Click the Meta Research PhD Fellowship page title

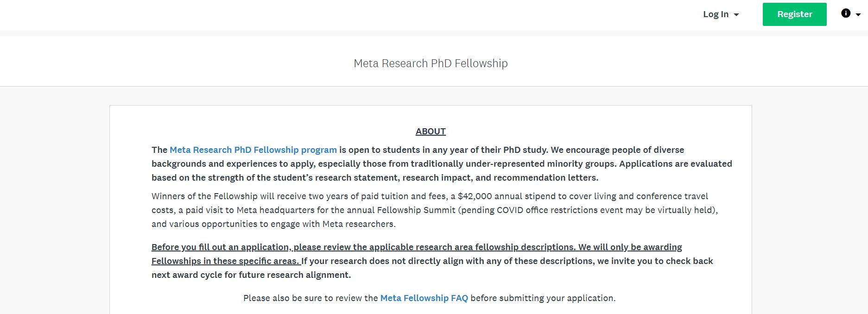click(x=431, y=63)
